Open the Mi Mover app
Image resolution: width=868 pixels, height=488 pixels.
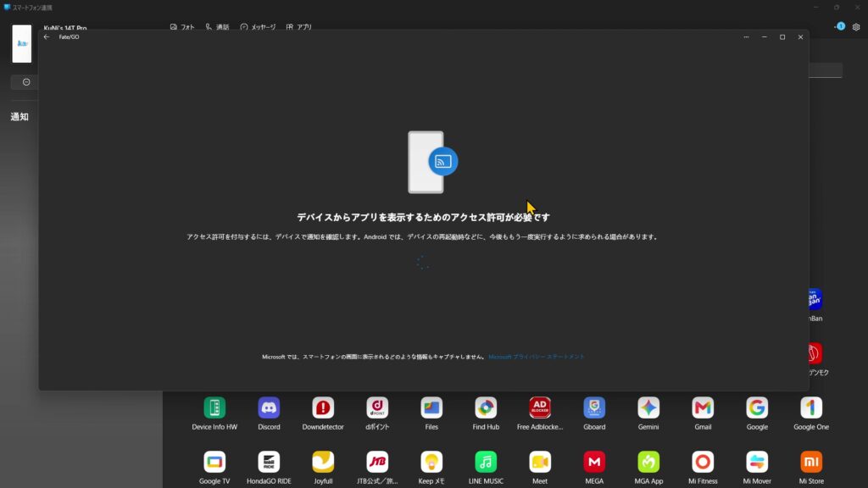point(757,462)
